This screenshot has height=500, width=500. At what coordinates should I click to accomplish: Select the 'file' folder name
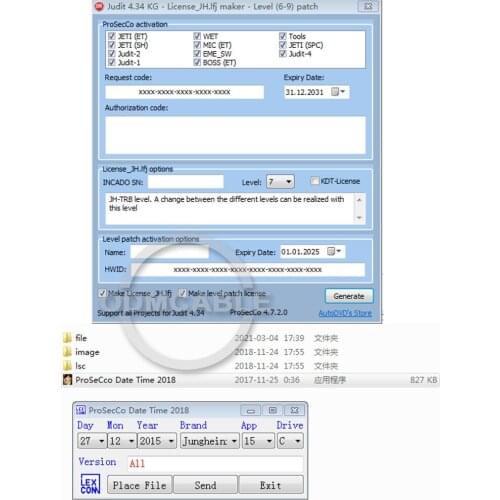click(x=81, y=338)
